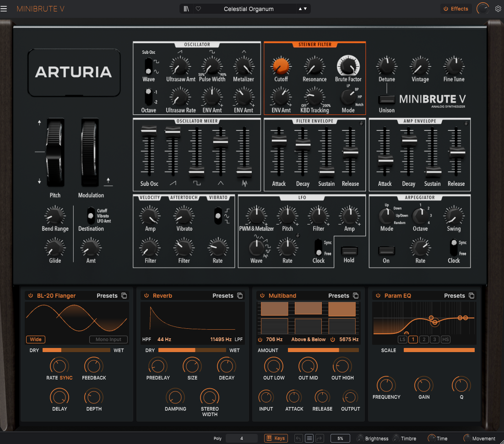Click the Wide button in Flanger
Screen dimensions: 504x444
point(35,339)
